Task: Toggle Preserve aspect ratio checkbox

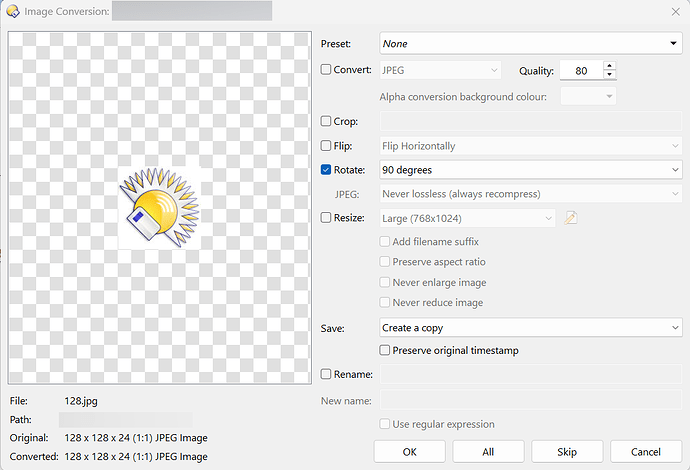Action: [385, 261]
